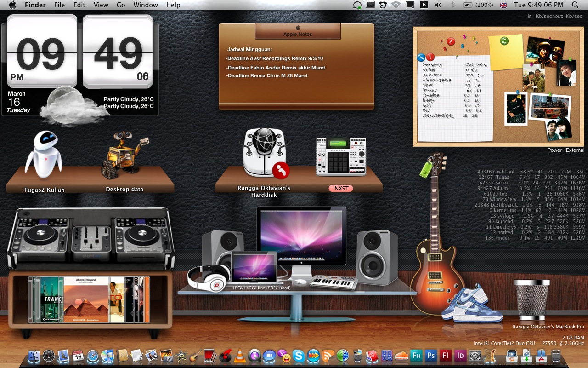588x368 pixels.
Task: Open Spotlight search magnifier
Action: pyautogui.click(x=576, y=5)
